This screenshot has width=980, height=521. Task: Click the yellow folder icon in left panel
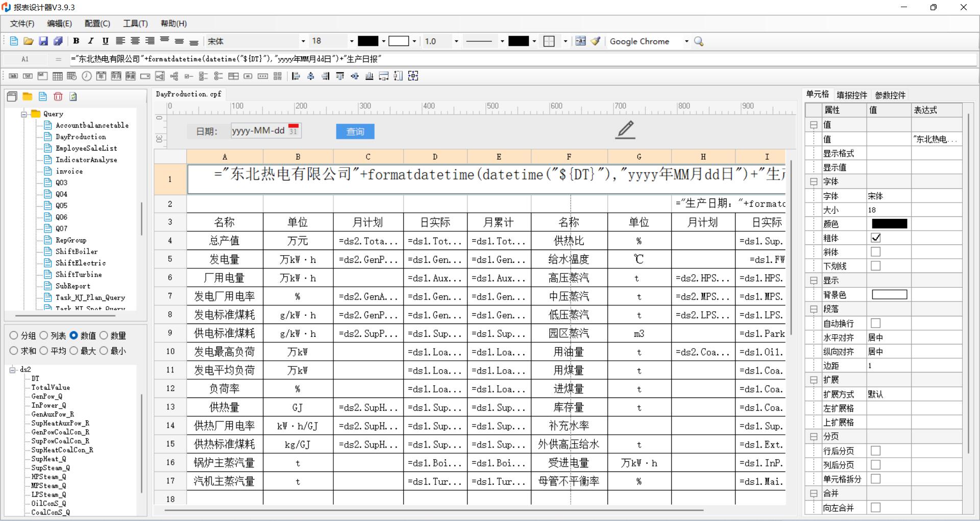tap(28, 96)
